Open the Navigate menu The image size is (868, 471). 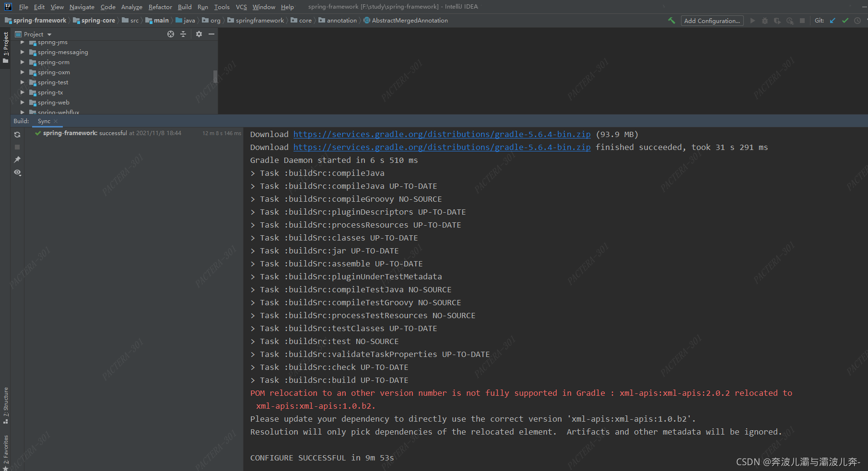click(x=82, y=7)
